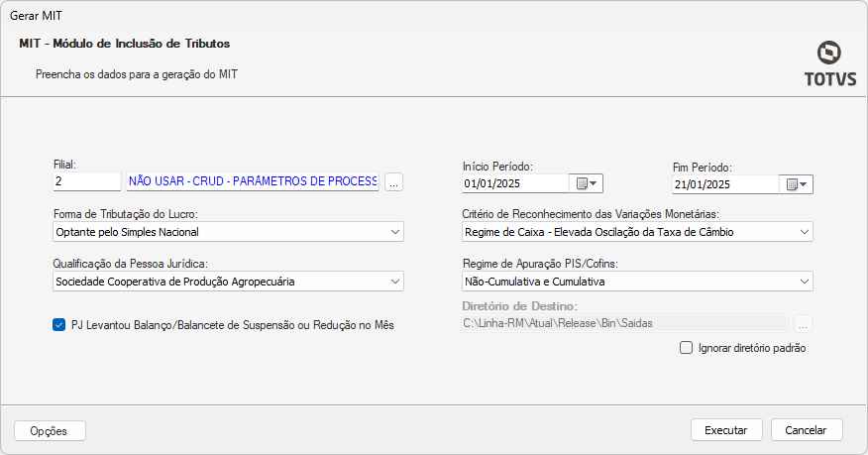This screenshot has height=455, width=868.
Task: Toggle PJ Levantou Balanço/Balancete checkbox
Action: (58, 324)
